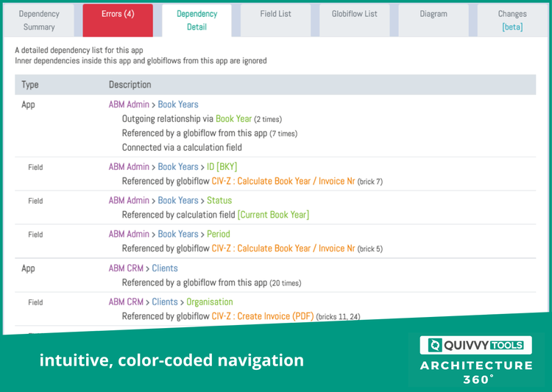Open Book Years link in ID [BKY] row

178,167
